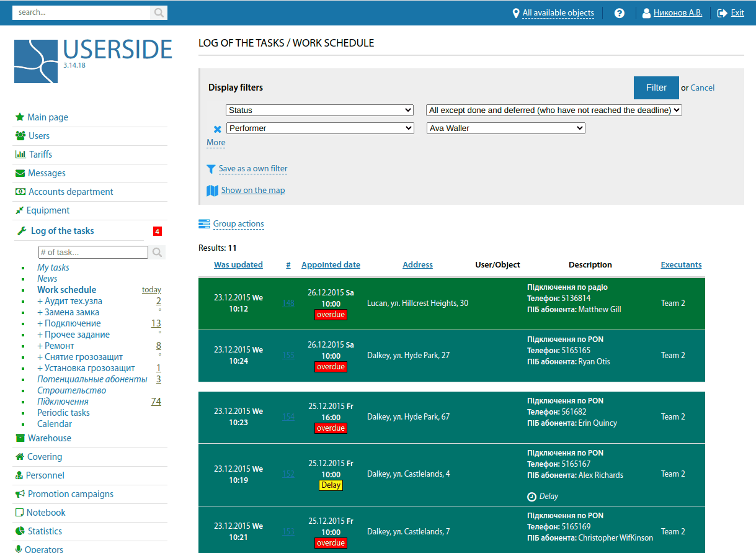Click the Group actions icon

click(204, 224)
